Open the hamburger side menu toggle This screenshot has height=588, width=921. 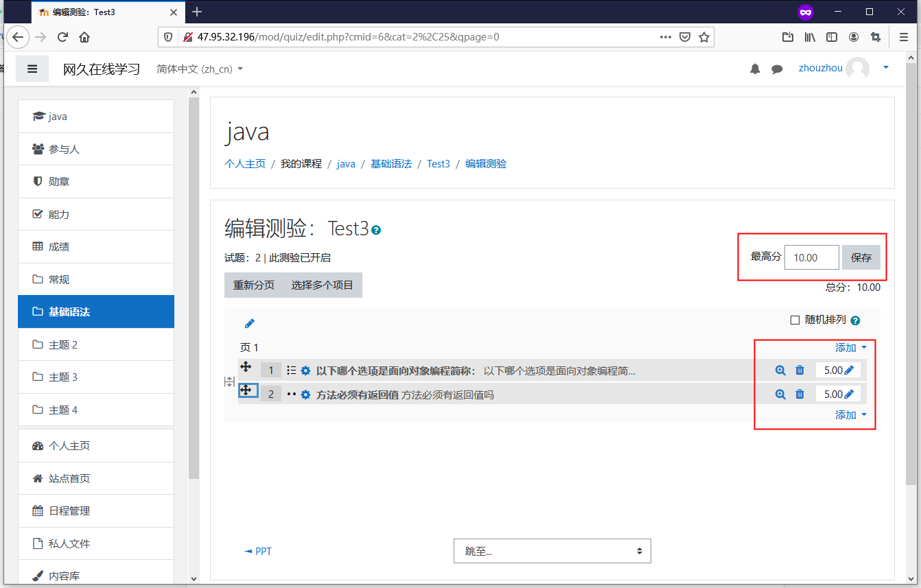click(32, 69)
